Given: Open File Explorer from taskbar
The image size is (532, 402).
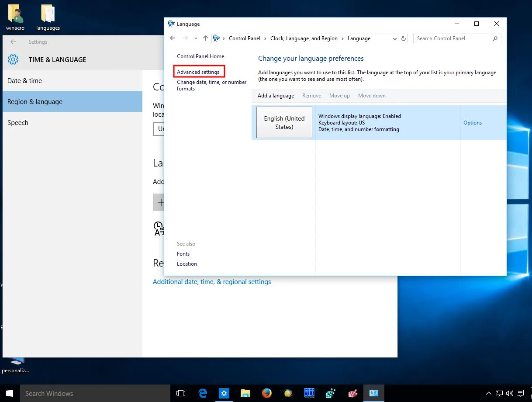Looking at the screenshot, I should click(x=245, y=393).
